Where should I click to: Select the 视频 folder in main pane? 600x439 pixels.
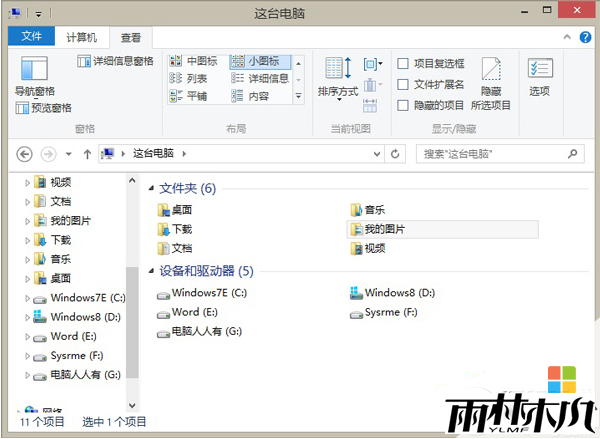368,248
